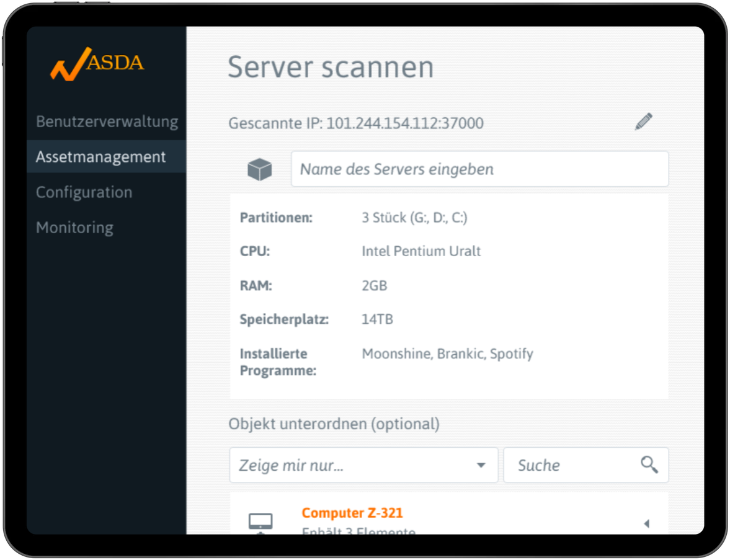Click the monitor icon beside Computer Z-321
The image size is (730, 560).
[x=260, y=522]
